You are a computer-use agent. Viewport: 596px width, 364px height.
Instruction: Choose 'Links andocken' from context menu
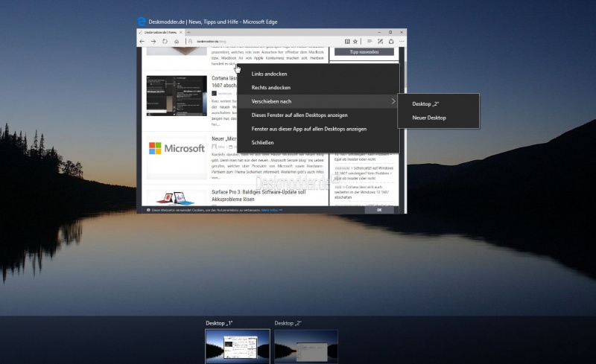click(270, 74)
